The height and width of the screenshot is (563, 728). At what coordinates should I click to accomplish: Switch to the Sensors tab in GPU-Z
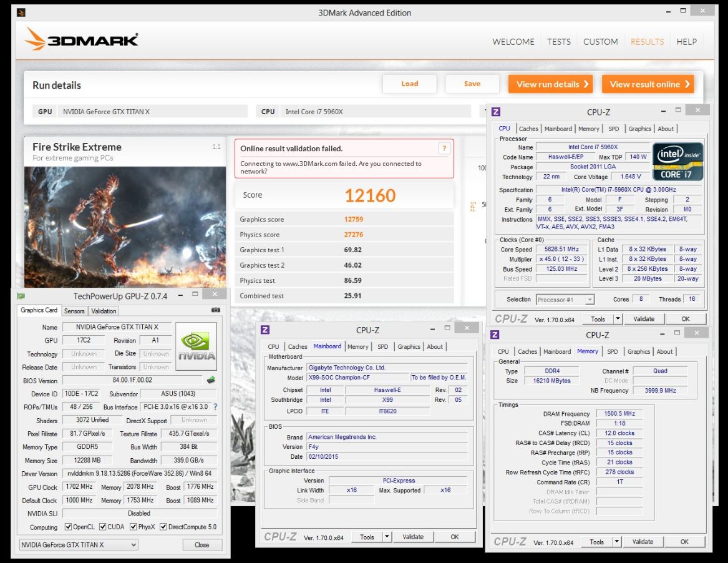tap(74, 311)
